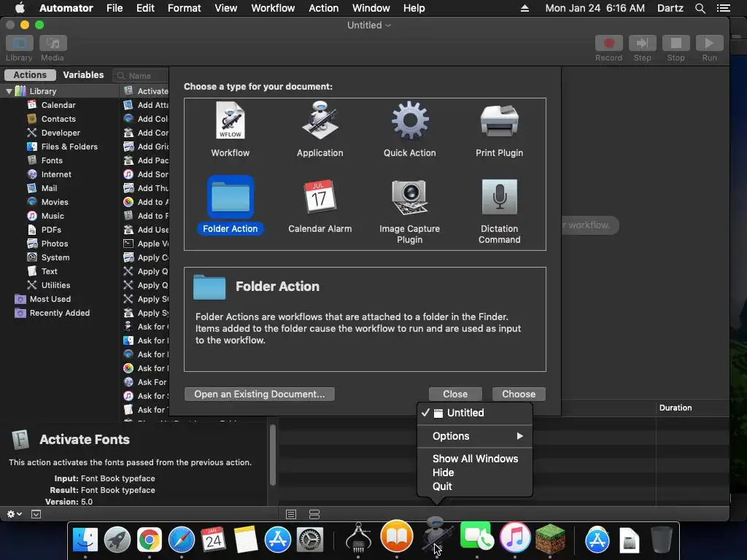Select the Workflow document type
Screen dimensions: 747x560
pos(230,129)
